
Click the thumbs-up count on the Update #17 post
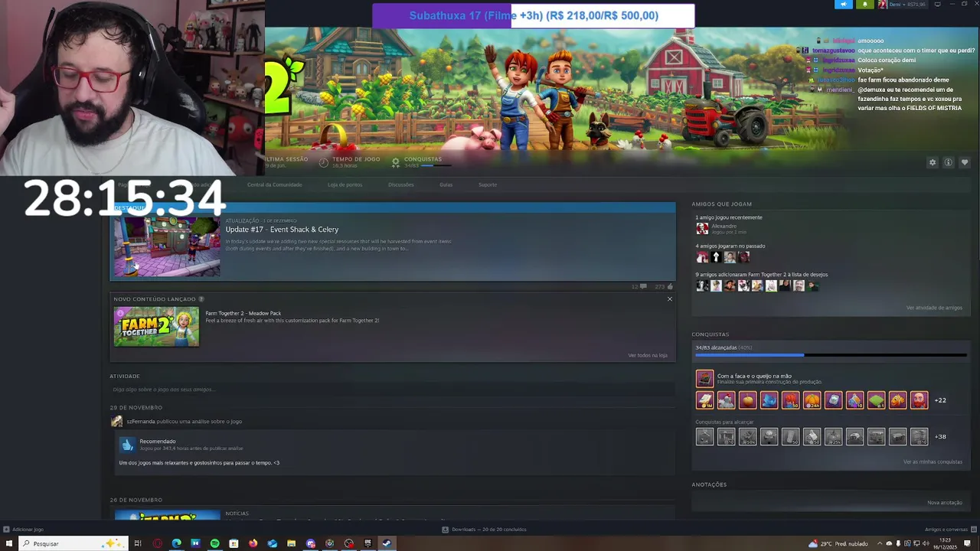[x=664, y=287]
